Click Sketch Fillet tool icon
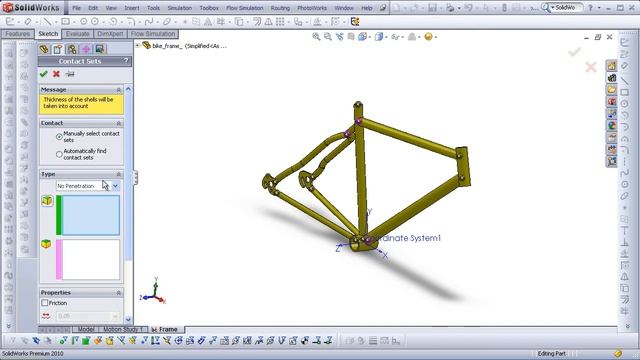The image size is (640, 360). coord(130,22)
